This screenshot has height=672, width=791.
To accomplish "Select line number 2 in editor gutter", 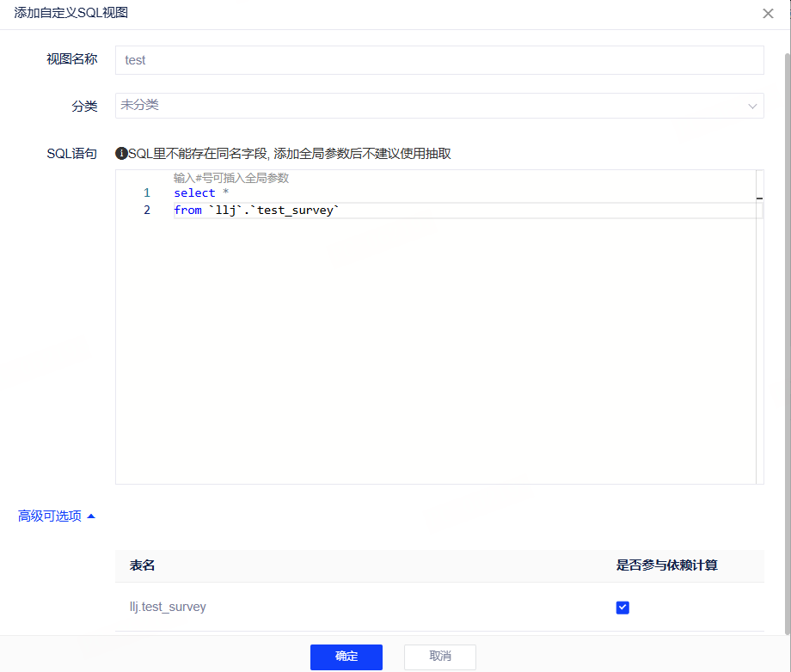I will (147, 211).
